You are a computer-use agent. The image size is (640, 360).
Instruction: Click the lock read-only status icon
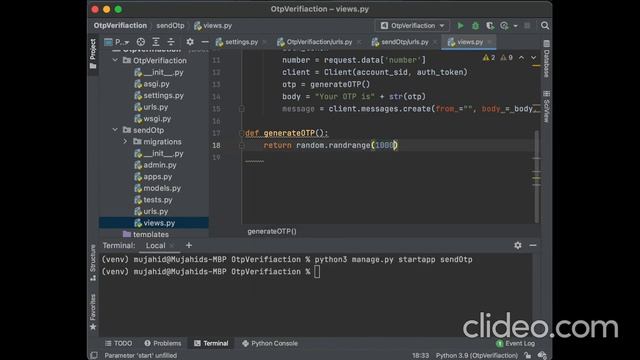click(x=528, y=355)
